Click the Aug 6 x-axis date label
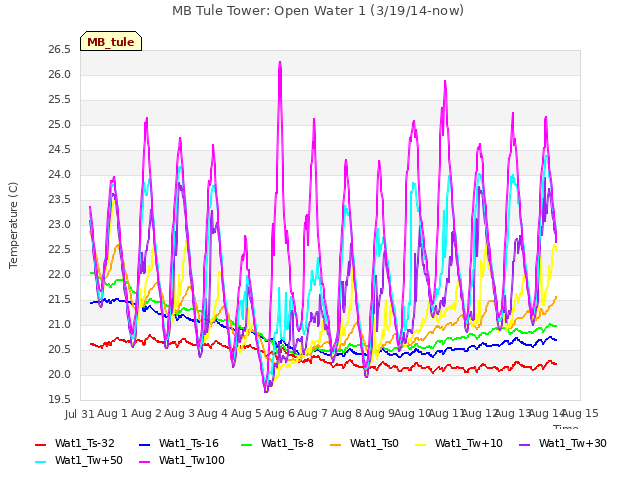 click(279, 413)
